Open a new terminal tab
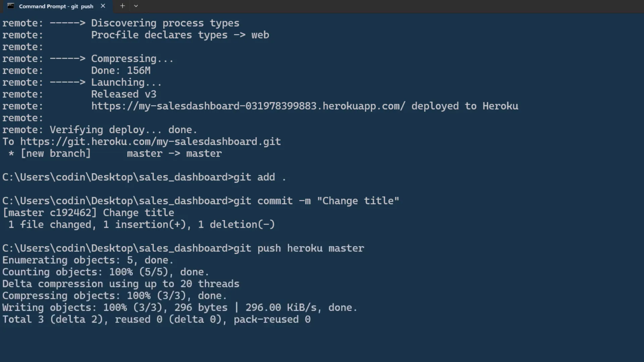The height and width of the screenshot is (362, 644). [122, 6]
